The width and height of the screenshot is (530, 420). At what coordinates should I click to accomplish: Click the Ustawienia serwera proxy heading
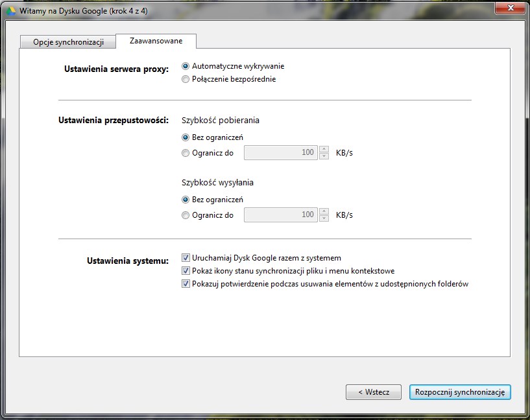(x=116, y=69)
